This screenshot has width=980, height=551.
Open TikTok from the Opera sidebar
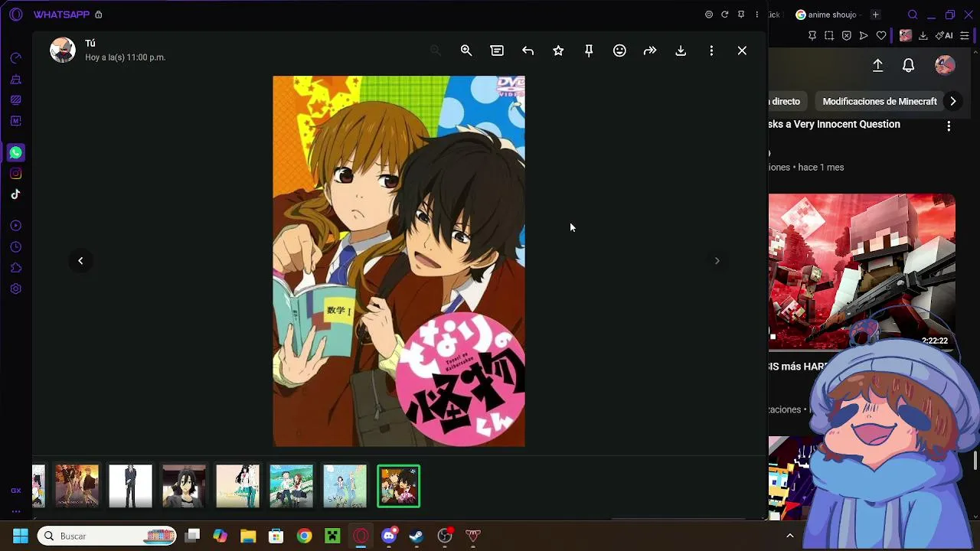pos(16,194)
